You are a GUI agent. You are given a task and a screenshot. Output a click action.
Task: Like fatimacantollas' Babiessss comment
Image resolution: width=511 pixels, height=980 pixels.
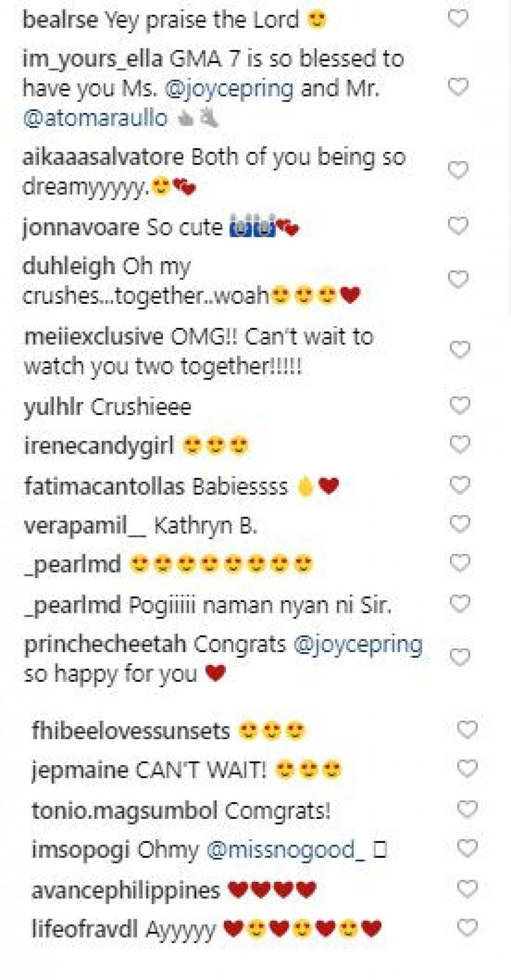459,484
